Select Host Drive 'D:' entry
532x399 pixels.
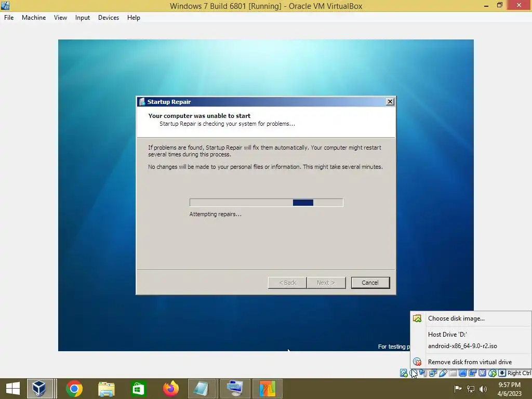click(471, 334)
